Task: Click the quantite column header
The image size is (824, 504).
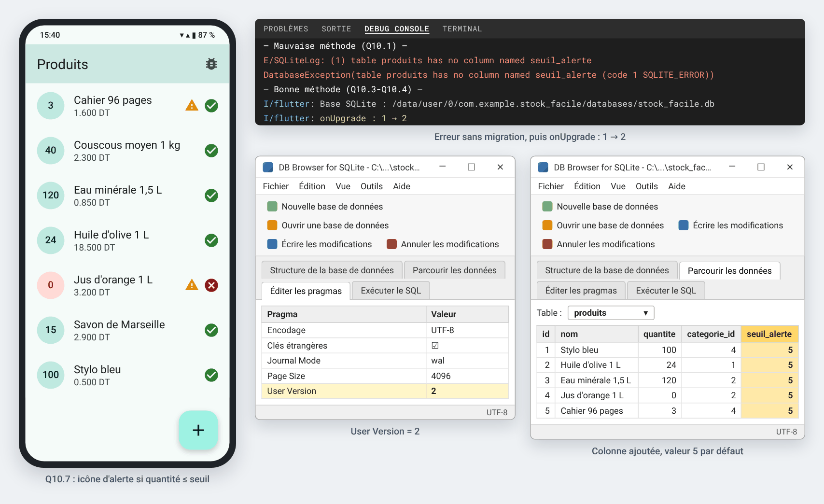Action: coord(659,334)
